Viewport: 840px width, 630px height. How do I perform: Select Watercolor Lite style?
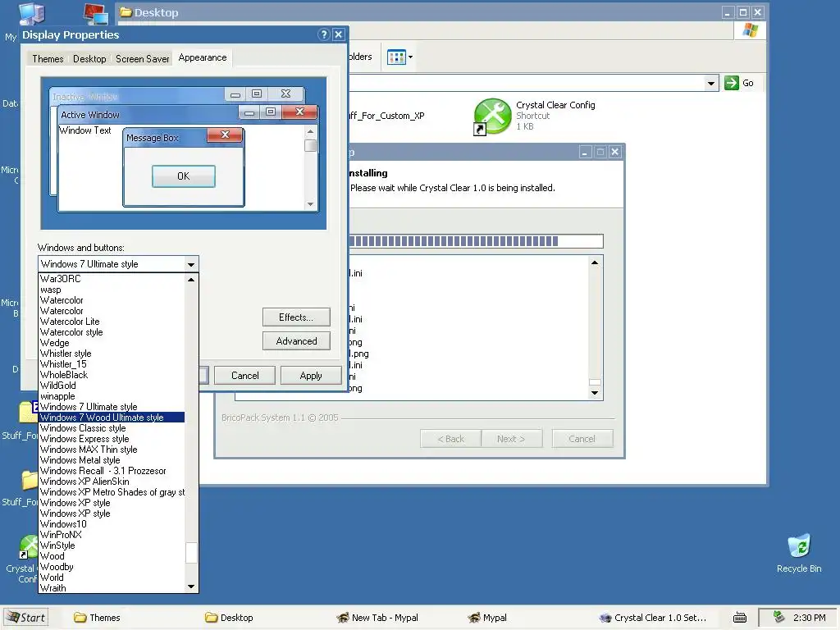(x=112, y=322)
